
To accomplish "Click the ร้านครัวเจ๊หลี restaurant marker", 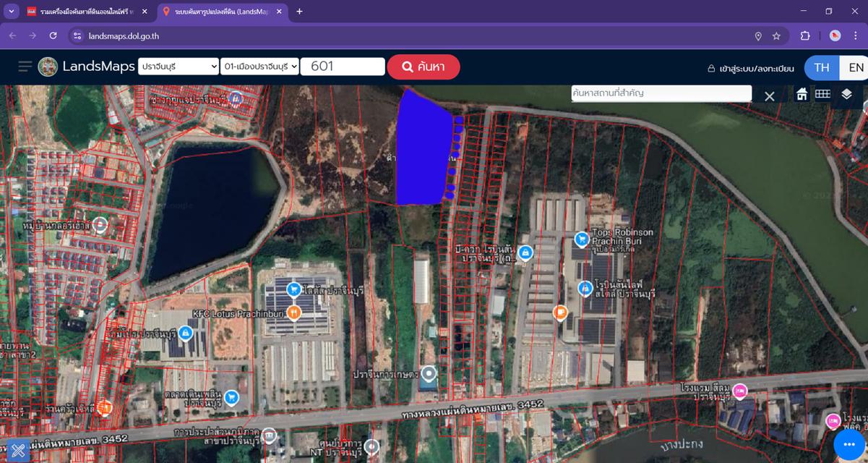I will coord(105,409).
